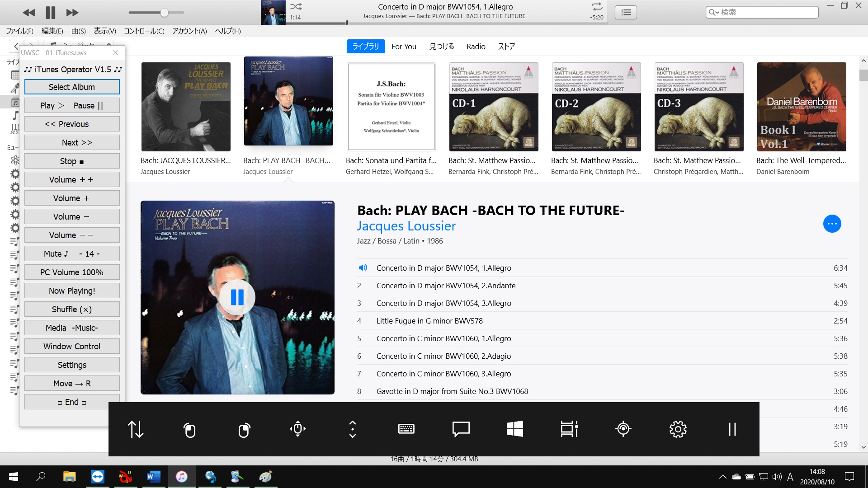Select track Gavotte in D major BWV1068

[x=602, y=391]
